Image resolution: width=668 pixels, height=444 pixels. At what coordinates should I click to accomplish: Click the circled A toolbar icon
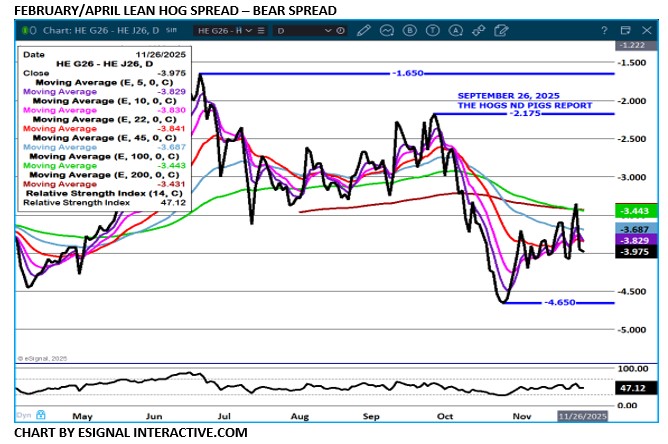coord(455,32)
